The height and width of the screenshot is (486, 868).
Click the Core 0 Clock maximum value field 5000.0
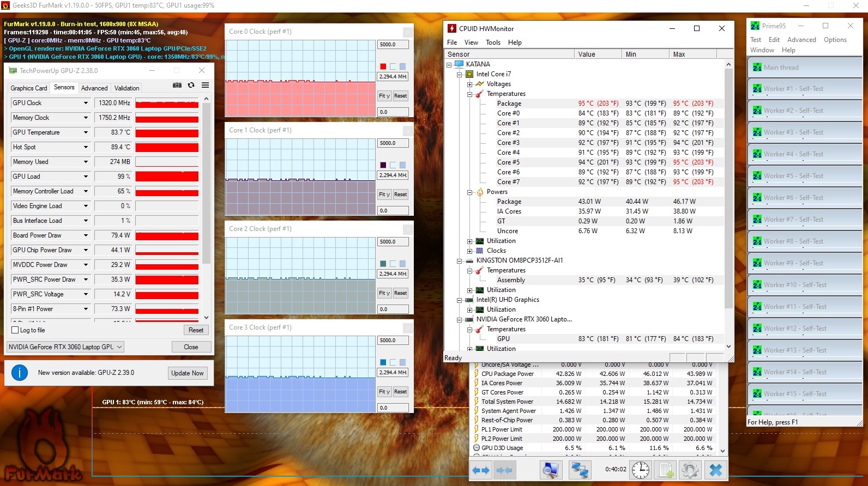tap(393, 45)
